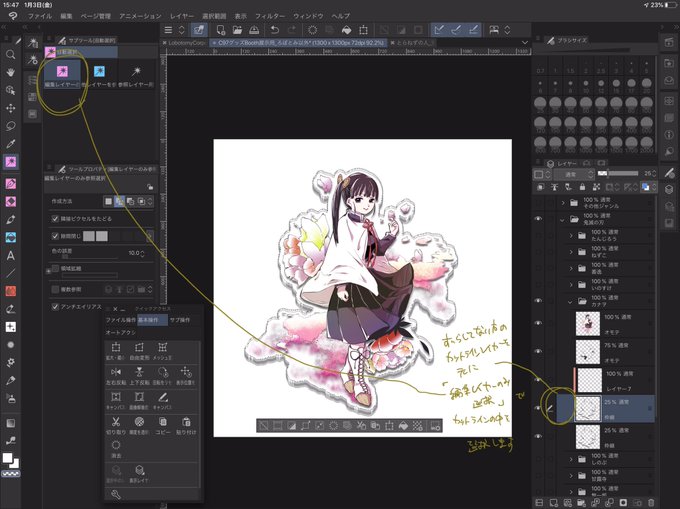Expand the その他ジャンル layer folder
Screen dimensions: 680x509
point(563,202)
